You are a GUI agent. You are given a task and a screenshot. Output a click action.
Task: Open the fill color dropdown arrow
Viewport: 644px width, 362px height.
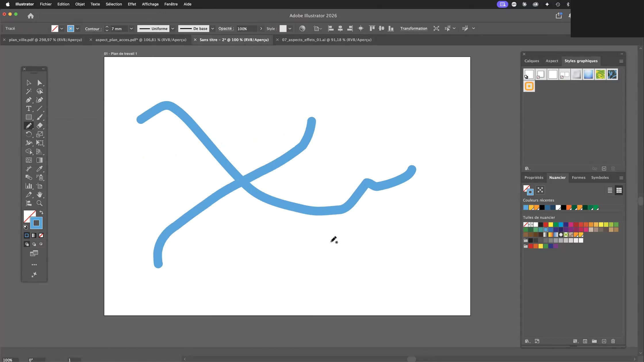62,29
